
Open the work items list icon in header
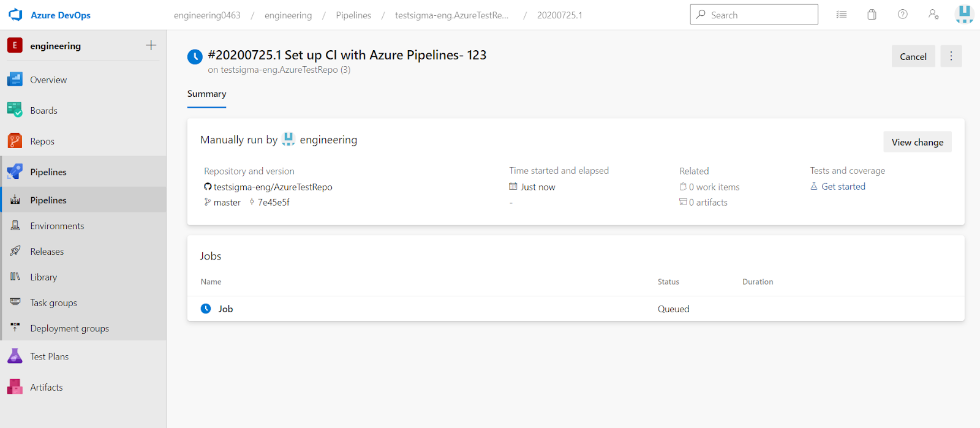click(842, 15)
